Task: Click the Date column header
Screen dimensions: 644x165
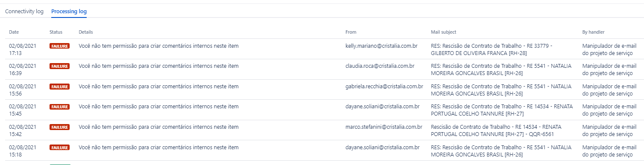Action: click(x=14, y=32)
